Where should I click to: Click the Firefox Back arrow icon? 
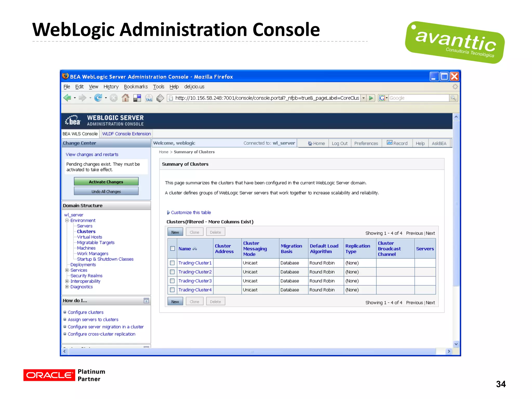67,98
